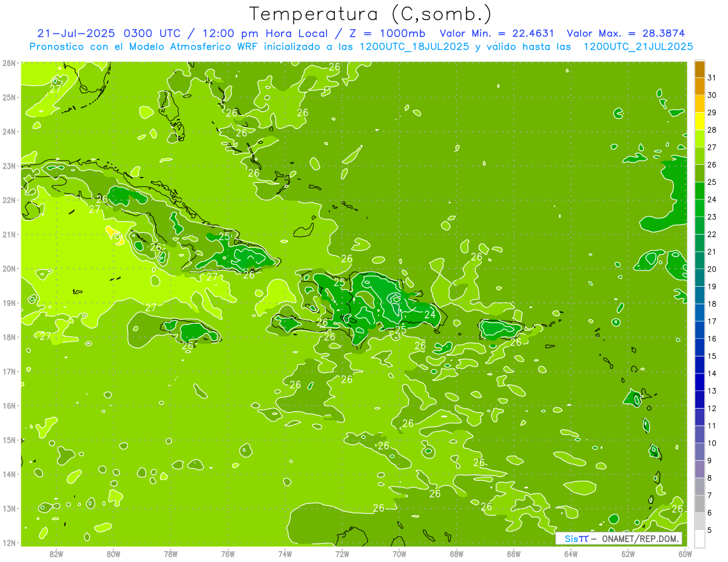Click the '19N' latitude axis label
Viewport: 728px width, 562px height.
coord(8,303)
